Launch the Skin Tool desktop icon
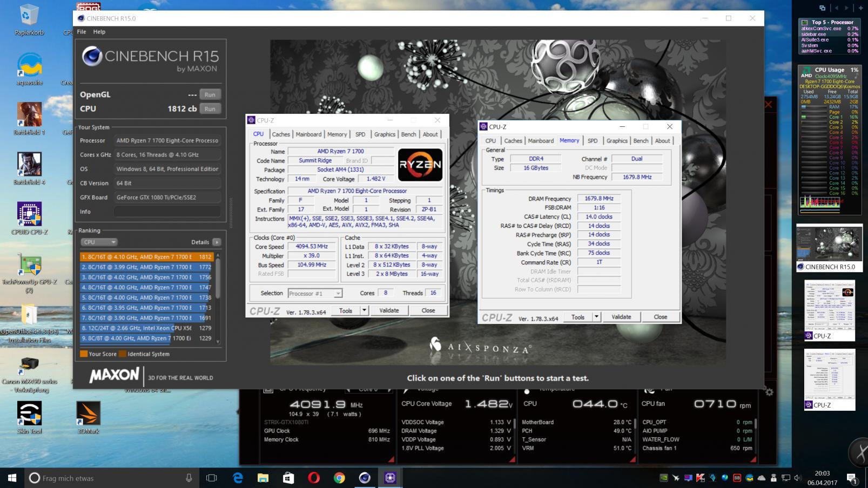 pos(29,418)
